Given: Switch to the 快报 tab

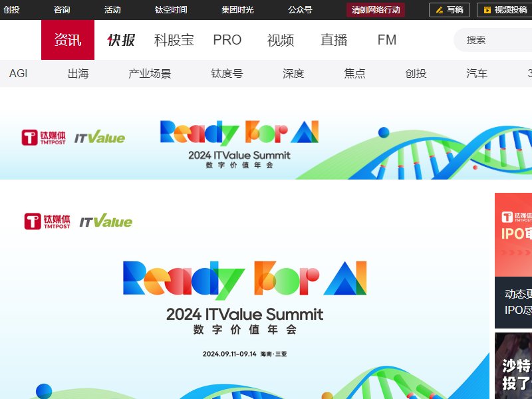Looking at the screenshot, I should click(x=121, y=40).
